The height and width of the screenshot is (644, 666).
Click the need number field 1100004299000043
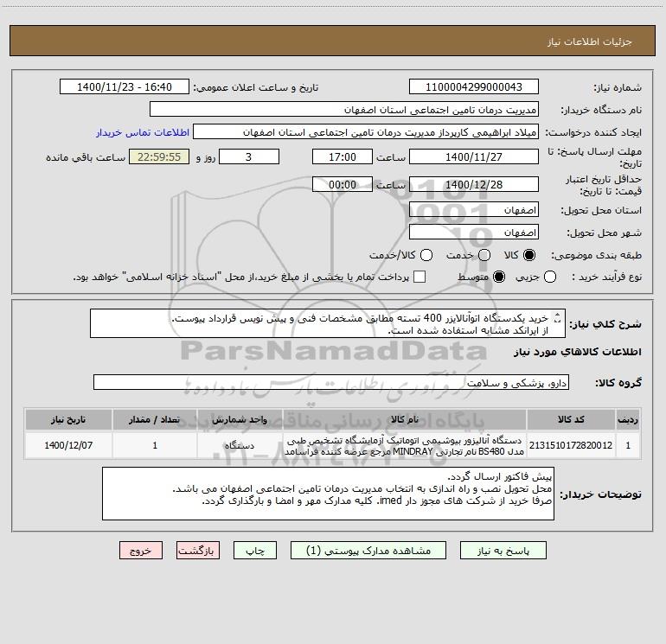474,87
